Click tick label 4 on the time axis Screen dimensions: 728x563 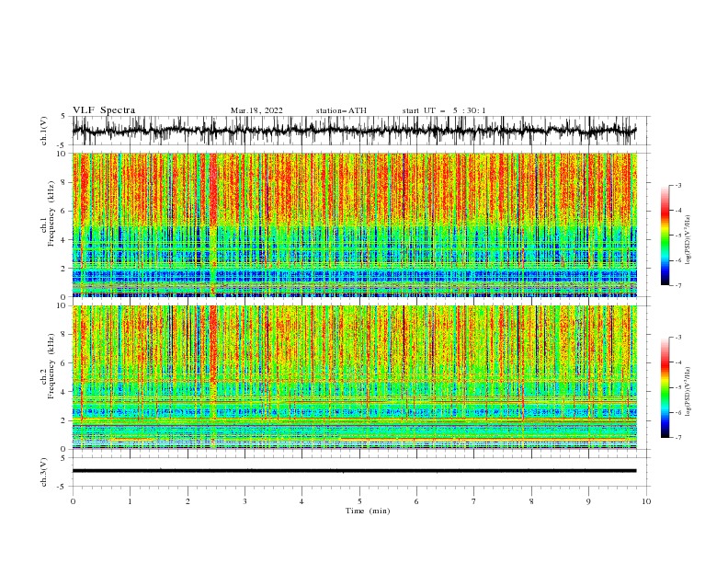pyautogui.click(x=301, y=501)
